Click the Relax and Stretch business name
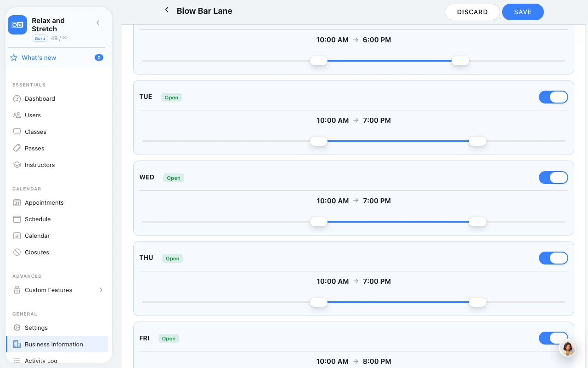This screenshot has height=368, width=588. (48, 24)
